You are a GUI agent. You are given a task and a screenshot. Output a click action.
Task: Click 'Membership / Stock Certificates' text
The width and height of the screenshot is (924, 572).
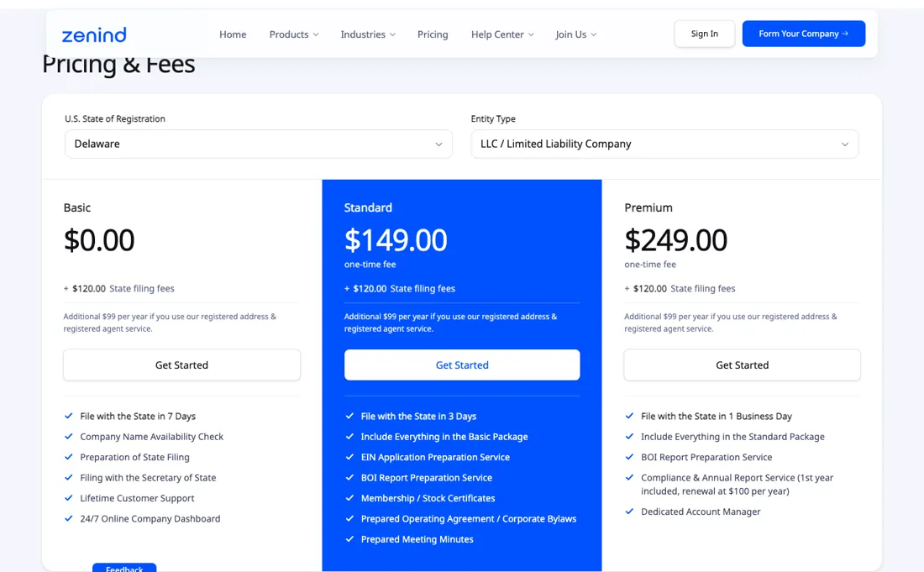[428, 498]
